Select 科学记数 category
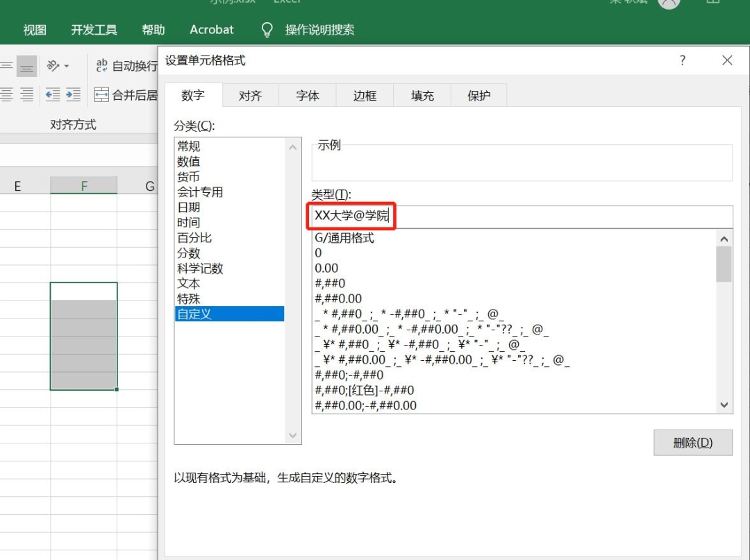Image resolution: width=750 pixels, height=560 pixels. (x=230, y=269)
